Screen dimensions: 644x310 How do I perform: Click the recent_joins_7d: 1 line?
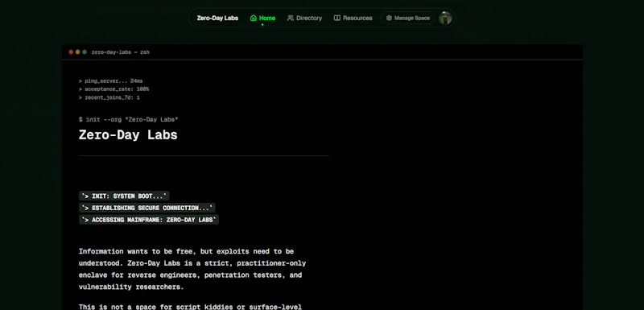pyautogui.click(x=109, y=97)
